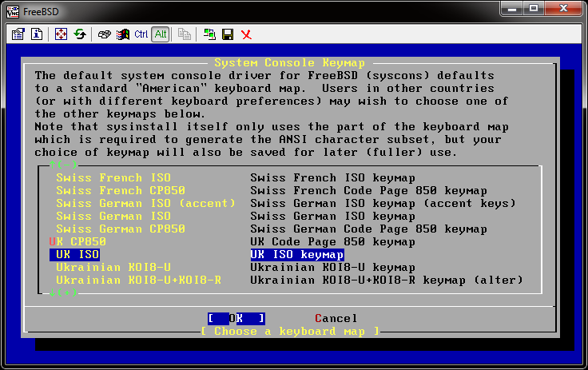The width and height of the screenshot is (588, 370).
Task: Click the greyed file transfer icon
Action: [x=184, y=34]
